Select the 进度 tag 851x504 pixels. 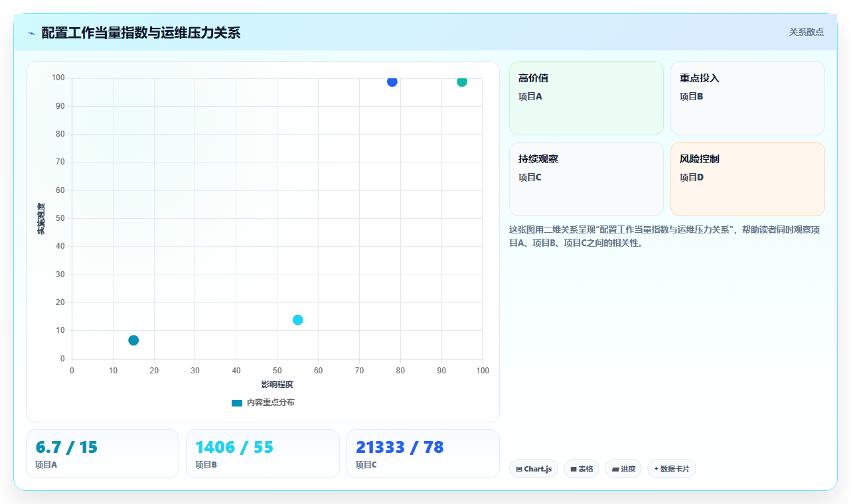[x=623, y=469]
